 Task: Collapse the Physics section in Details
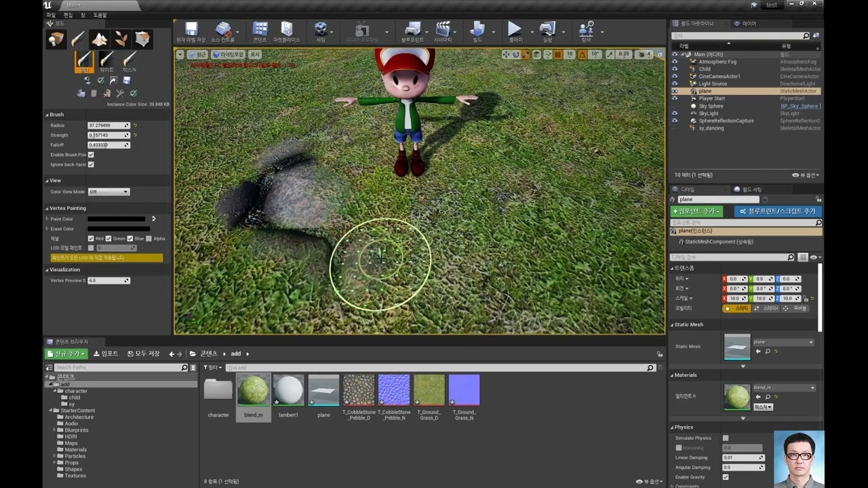tap(672, 427)
